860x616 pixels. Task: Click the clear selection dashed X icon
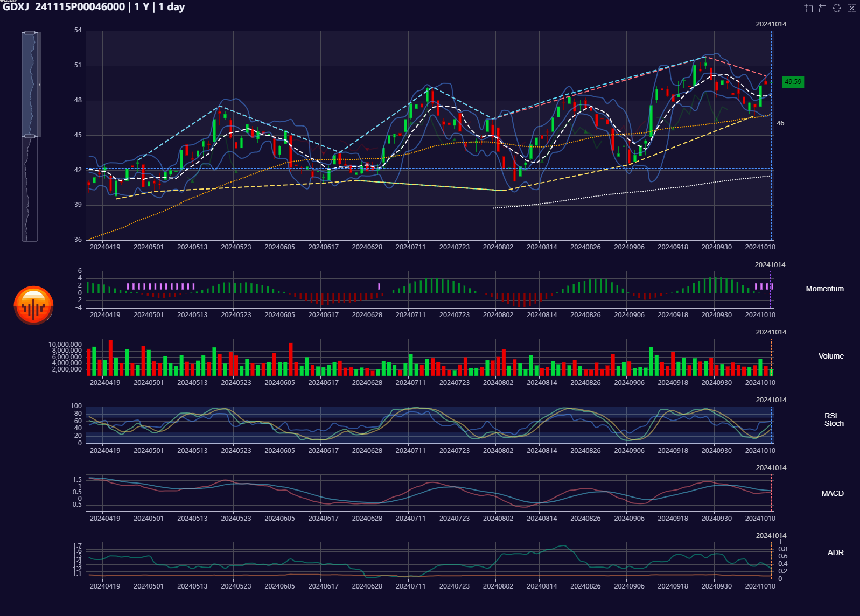click(851, 8)
